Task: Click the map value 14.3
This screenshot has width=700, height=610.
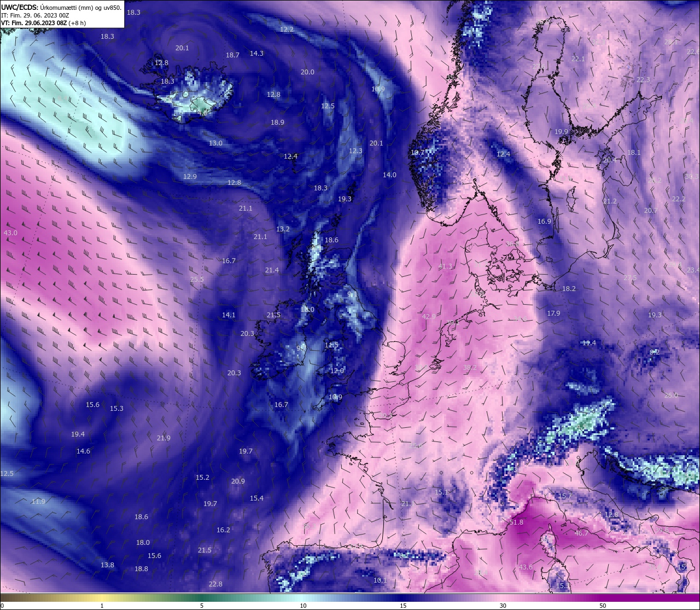Action: [256, 54]
